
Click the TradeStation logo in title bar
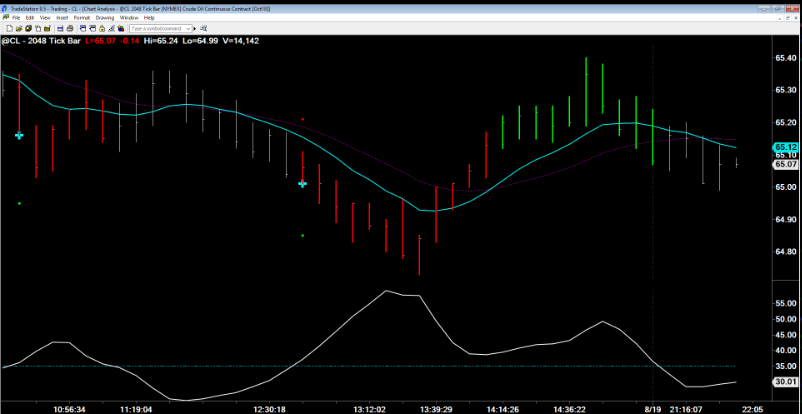tap(4, 9)
